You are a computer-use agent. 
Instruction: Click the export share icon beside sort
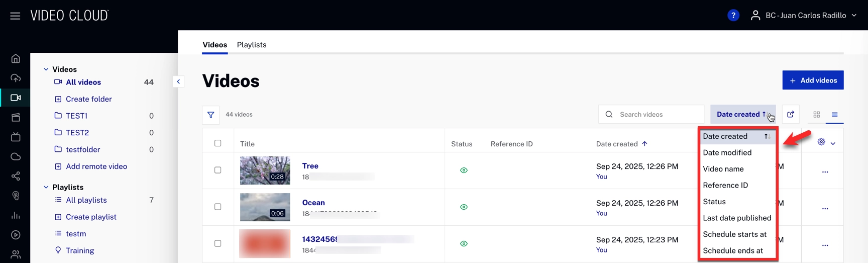click(790, 115)
